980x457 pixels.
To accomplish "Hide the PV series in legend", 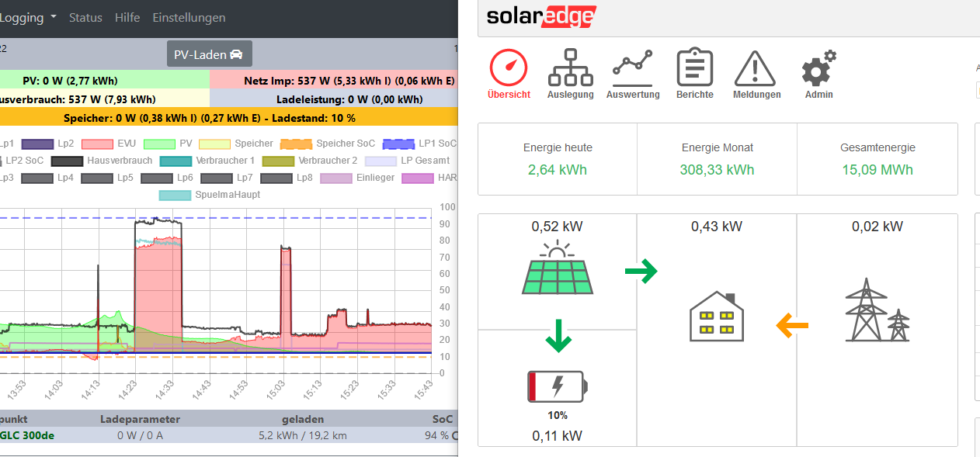I will click(x=165, y=144).
